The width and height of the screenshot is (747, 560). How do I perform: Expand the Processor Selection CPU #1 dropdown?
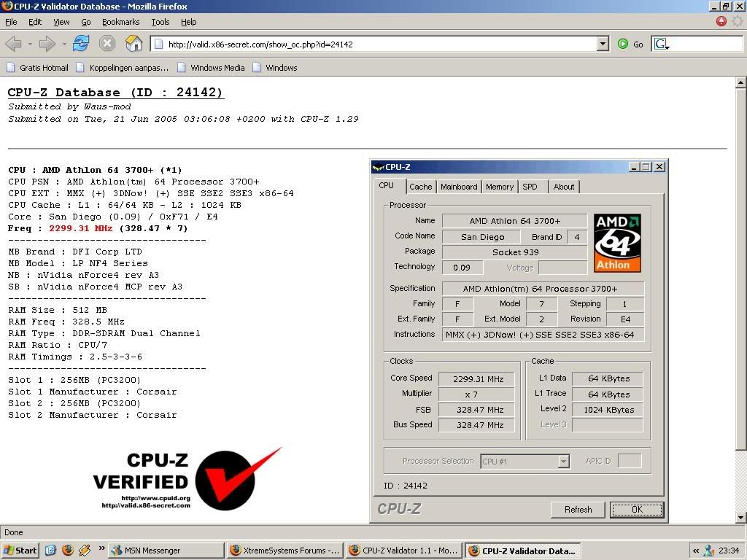564,462
